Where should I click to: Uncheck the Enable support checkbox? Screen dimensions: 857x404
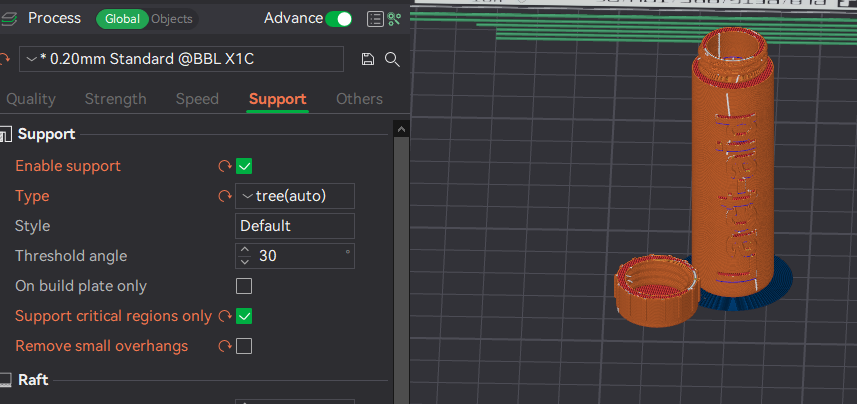[244, 166]
